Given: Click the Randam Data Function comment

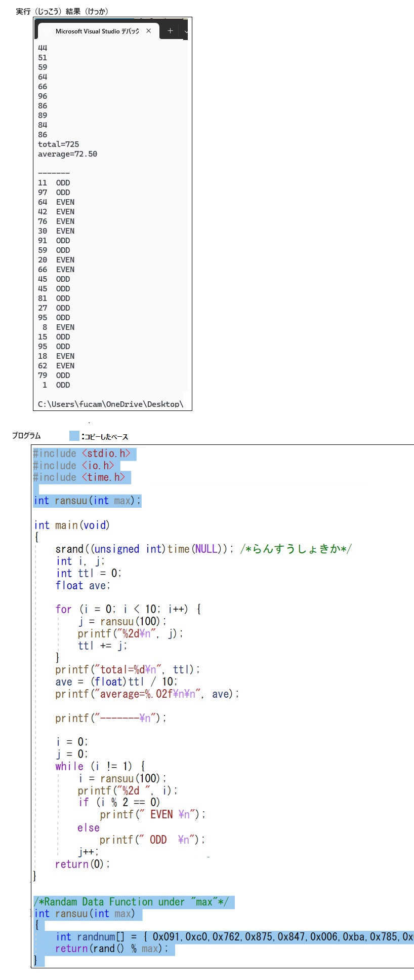Looking at the screenshot, I should click(x=132, y=902).
